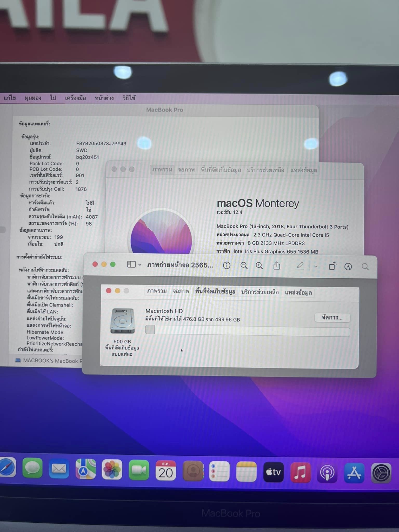Click the Macintosh HD storage usage bar
The width and height of the screenshot is (399, 532).
(247, 331)
